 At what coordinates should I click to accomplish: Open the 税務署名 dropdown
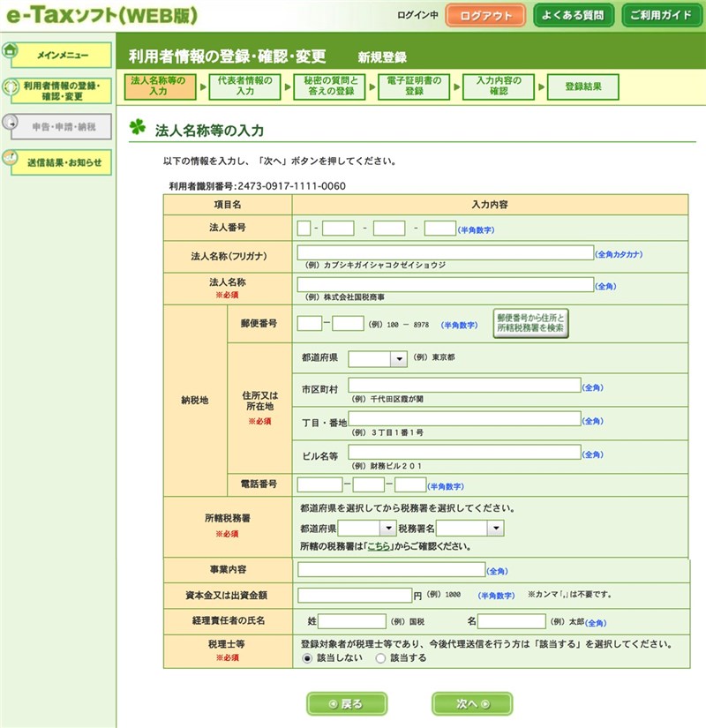point(470,529)
